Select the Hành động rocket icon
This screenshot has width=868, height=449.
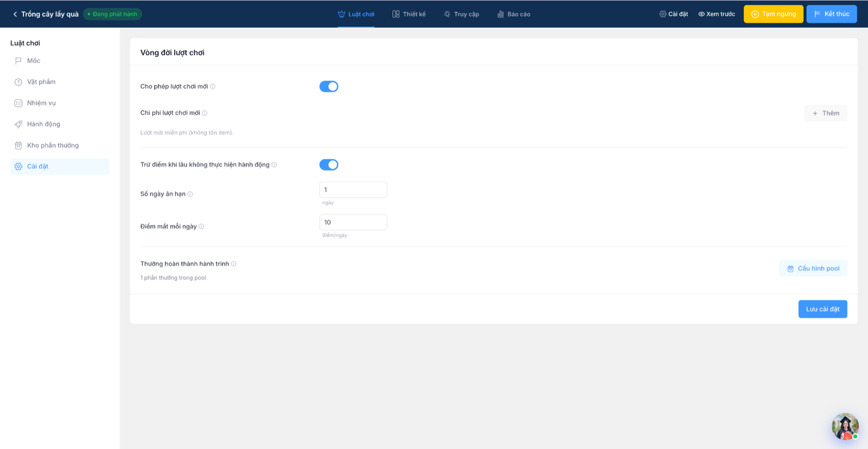[18, 124]
